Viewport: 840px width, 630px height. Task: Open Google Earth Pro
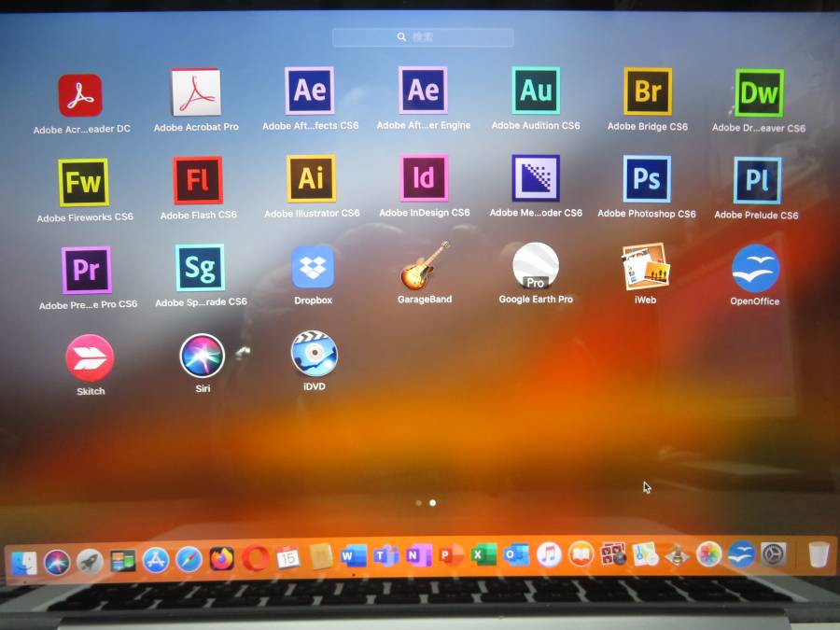tap(536, 265)
